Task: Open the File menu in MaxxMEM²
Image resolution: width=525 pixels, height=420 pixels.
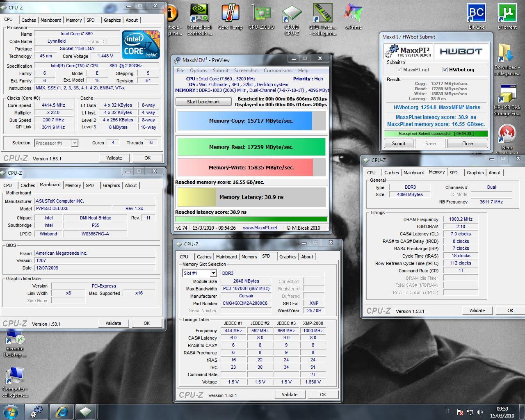Action: point(180,71)
